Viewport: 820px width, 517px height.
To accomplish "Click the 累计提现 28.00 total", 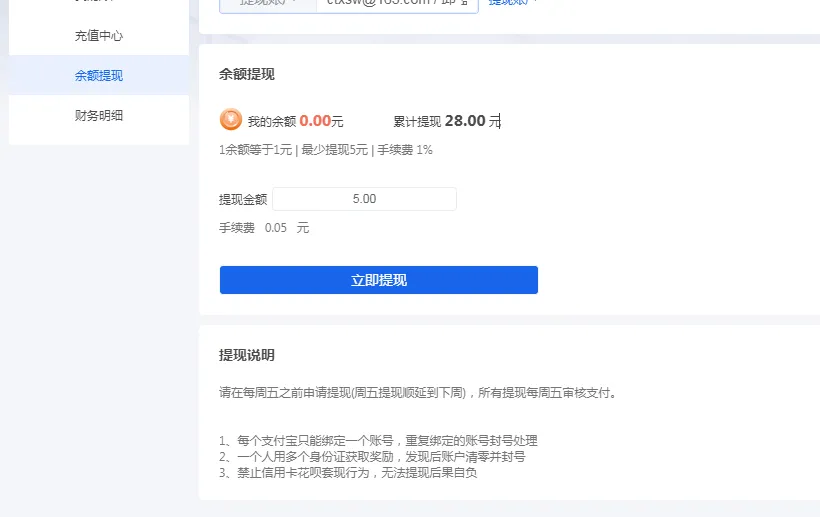I will 446,121.
